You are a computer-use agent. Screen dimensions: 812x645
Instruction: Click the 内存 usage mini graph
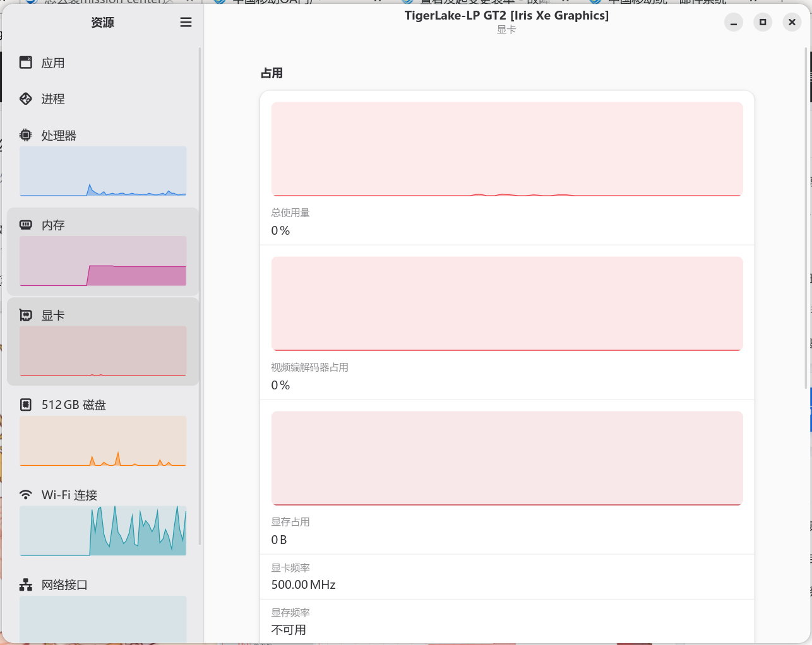103,261
